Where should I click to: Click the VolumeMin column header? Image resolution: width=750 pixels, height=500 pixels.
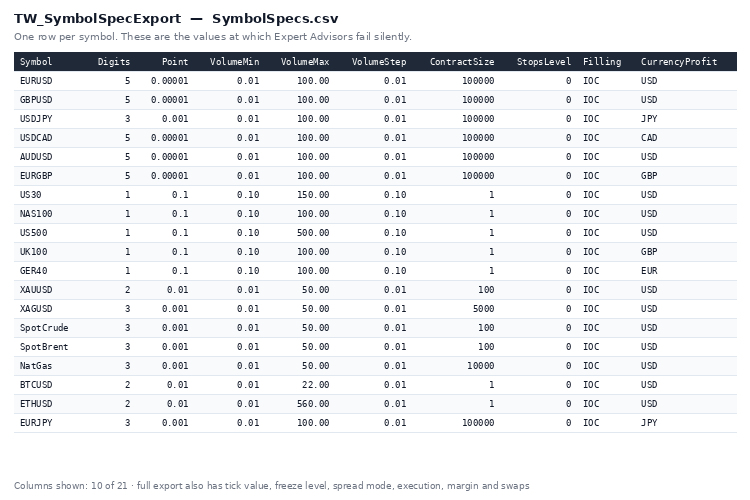234,62
